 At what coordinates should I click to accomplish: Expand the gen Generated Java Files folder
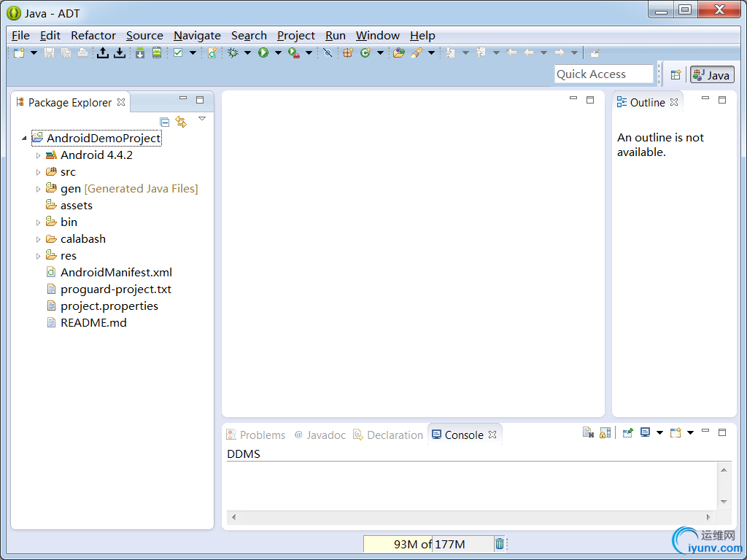coord(38,189)
